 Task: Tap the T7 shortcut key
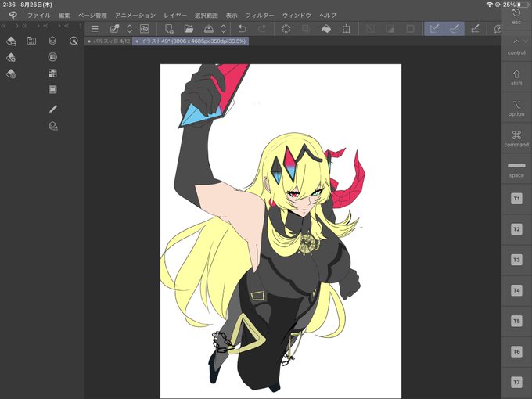click(516, 382)
